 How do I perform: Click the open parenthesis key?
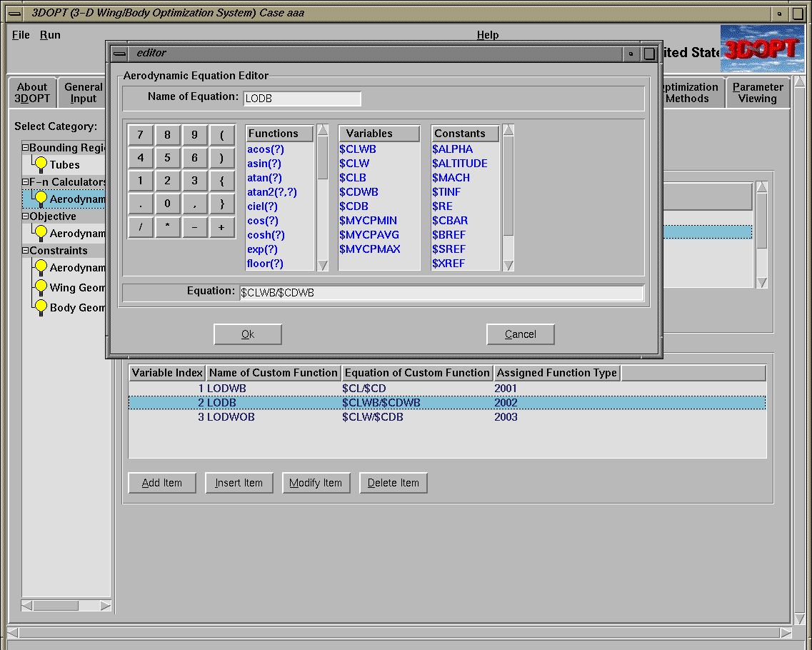(x=221, y=135)
